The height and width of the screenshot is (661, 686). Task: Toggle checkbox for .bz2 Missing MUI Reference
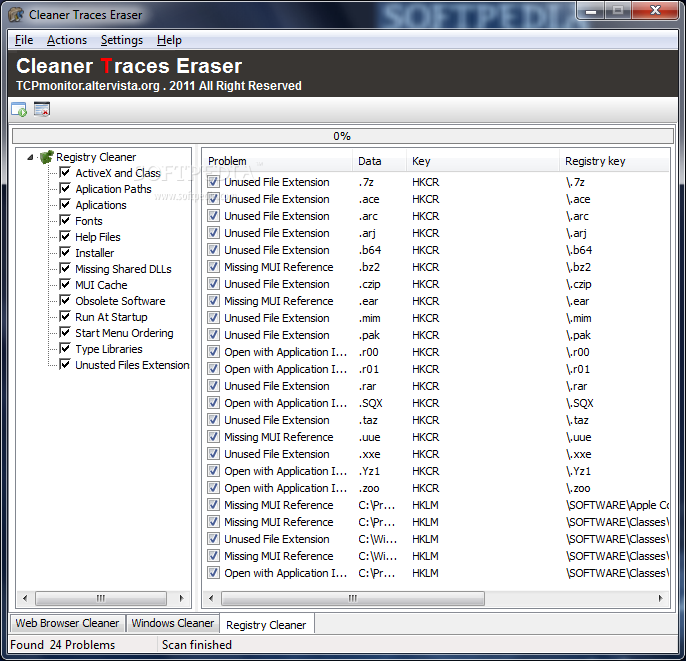tap(214, 267)
